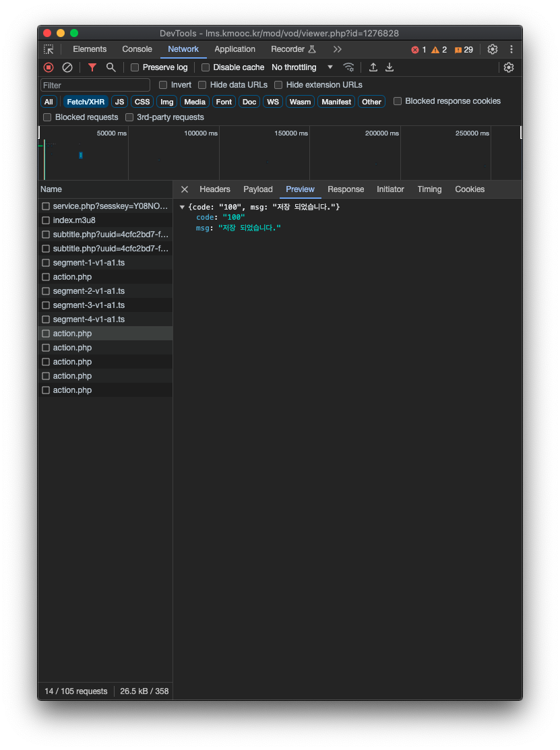Viewport: 560px width, 750px height.
Task: Activate the inspect element selector icon
Action: (49, 49)
